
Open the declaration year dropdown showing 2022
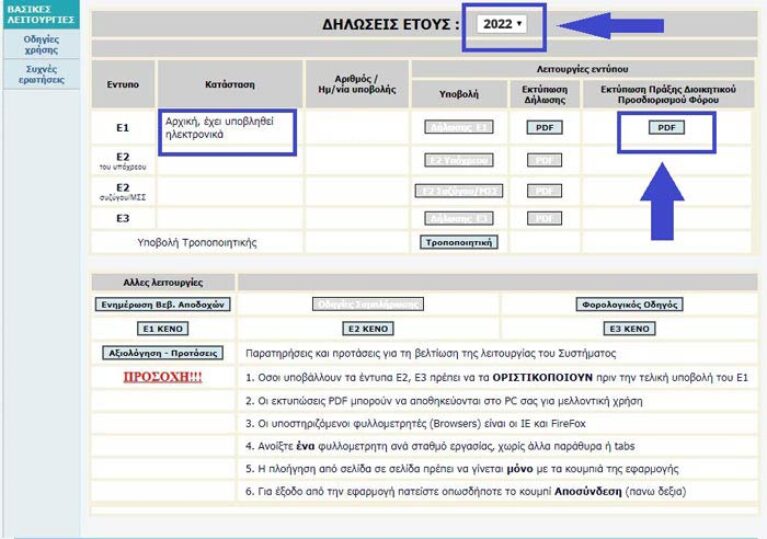coord(502,23)
